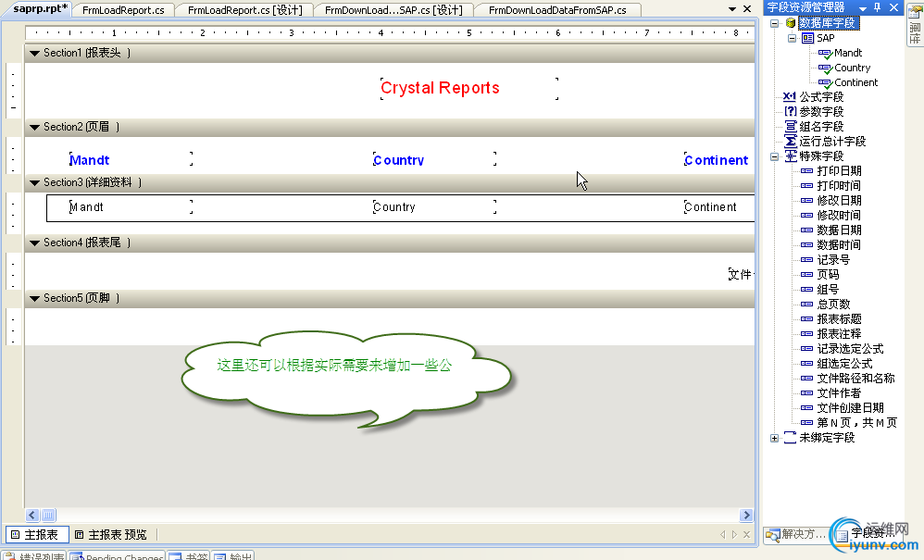The image size is (924, 560).
Task: Toggle auto-hide pin on 字段资源管理器
Action: coord(878,7)
